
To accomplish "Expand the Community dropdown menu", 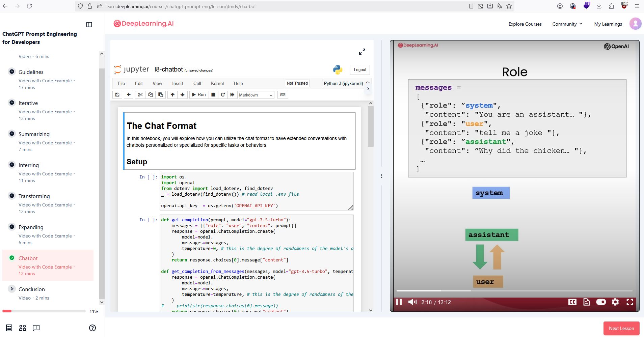I will coord(567,24).
